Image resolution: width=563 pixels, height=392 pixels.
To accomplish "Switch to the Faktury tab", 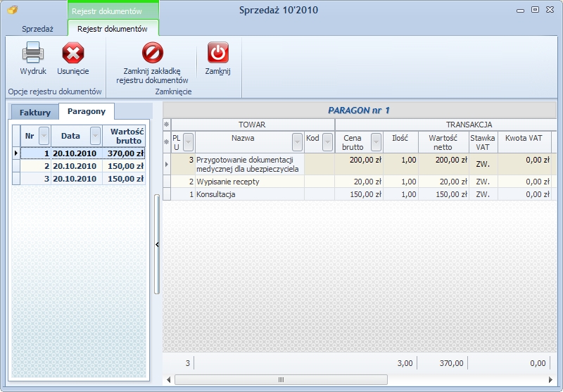I will (34, 113).
